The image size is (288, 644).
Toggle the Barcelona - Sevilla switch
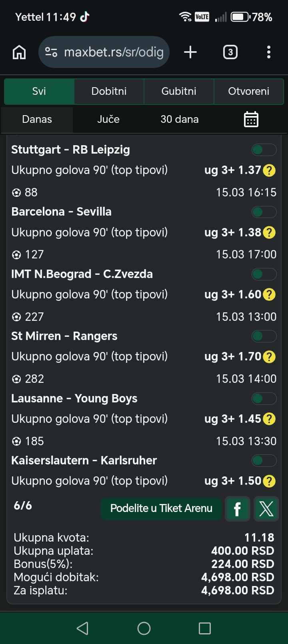(264, 212)
